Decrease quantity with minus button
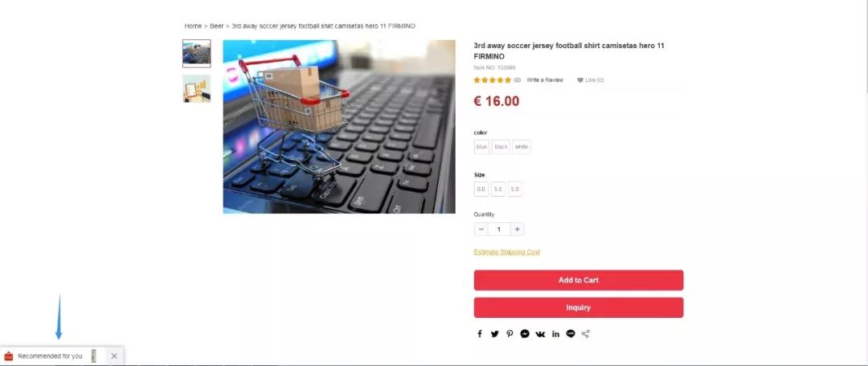This screenshot has height=366, width=868. [x=481, y=230]
